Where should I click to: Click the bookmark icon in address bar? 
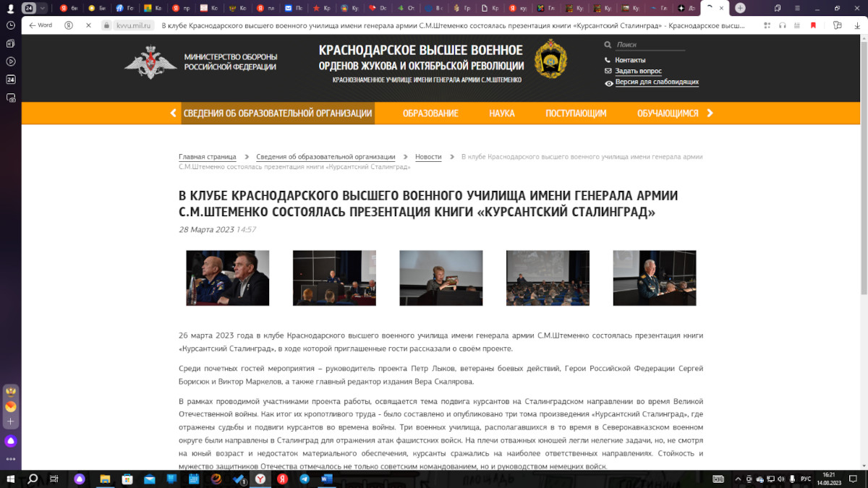pyautogui.click(x=813, y=25)
